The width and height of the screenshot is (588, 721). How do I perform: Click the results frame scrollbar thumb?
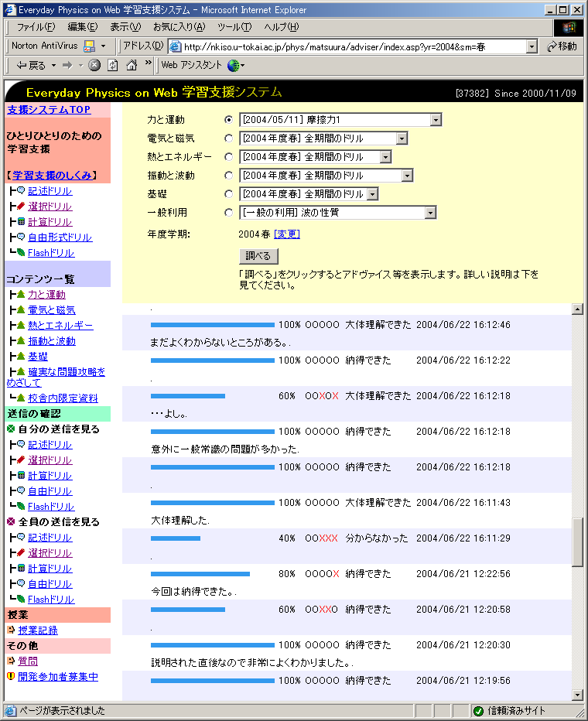coord(577,542)
